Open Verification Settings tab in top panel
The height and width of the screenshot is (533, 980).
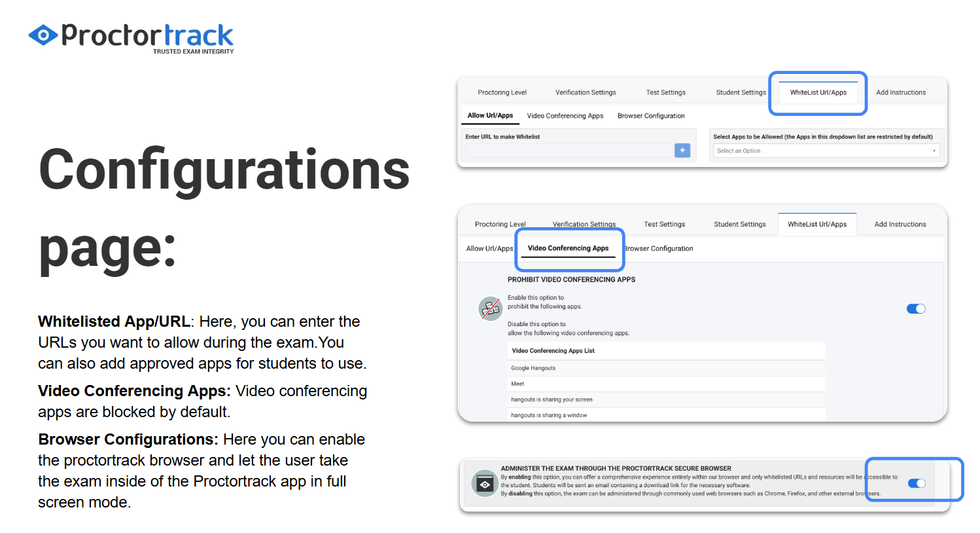pyautogui.click(x=586, y=92)
